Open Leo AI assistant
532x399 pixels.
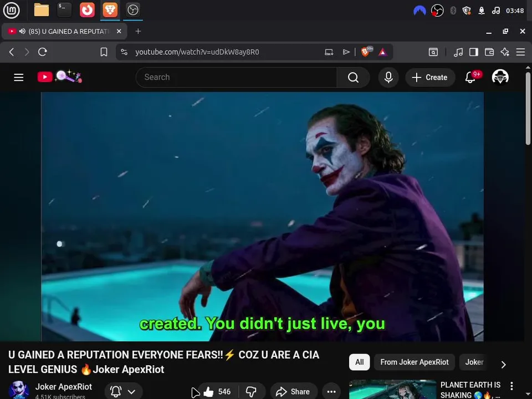click(505, 52)
